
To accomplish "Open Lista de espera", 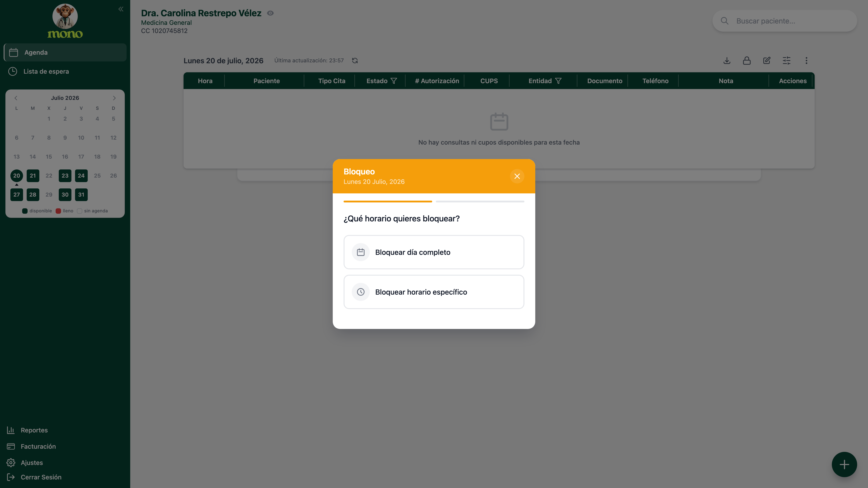I will [65, 71].
